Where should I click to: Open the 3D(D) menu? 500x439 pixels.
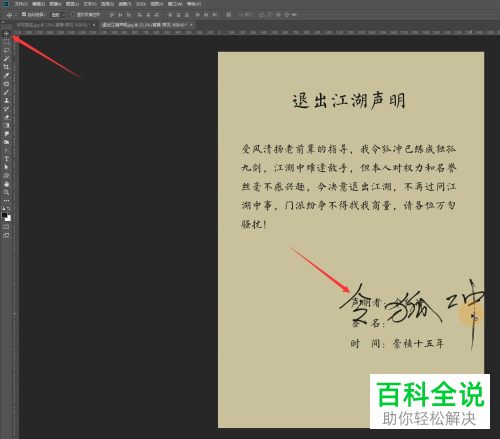141,4
